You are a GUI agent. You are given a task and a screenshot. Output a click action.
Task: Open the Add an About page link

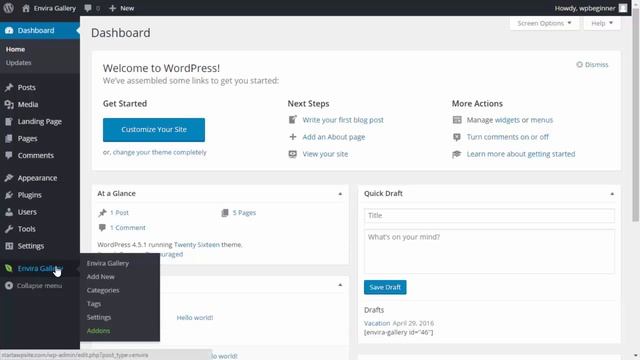coord(333,137)
